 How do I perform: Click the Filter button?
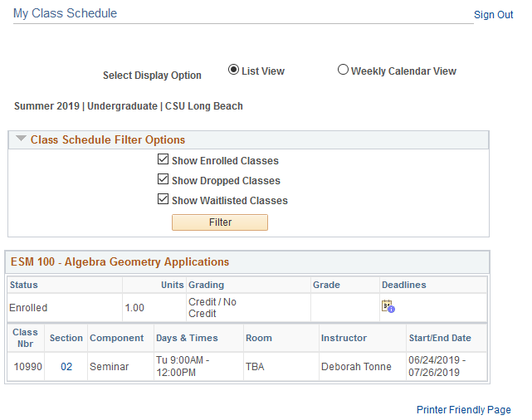[220, 222]
